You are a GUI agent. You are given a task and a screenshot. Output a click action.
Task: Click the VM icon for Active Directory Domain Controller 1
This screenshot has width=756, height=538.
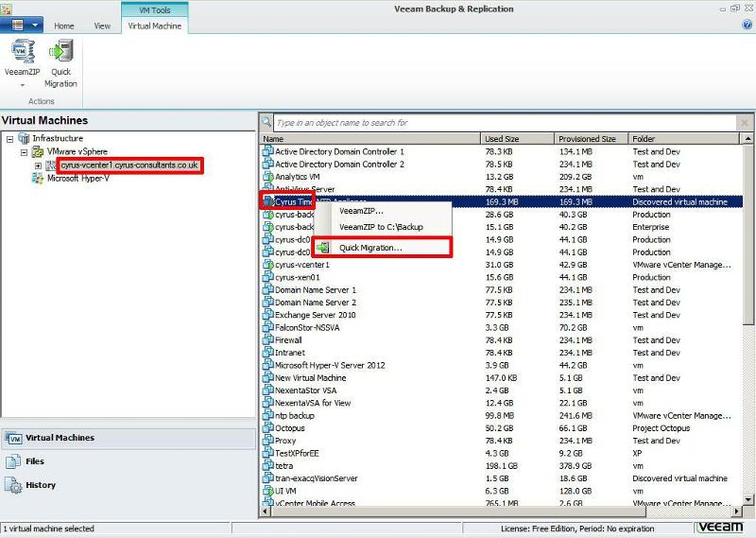pos(268,151)
